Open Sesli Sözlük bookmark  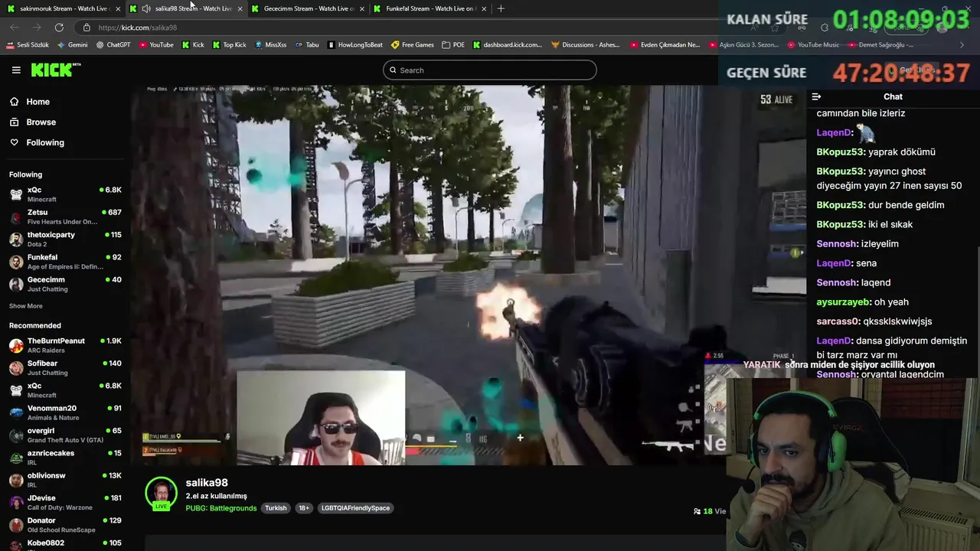(28, 45)
